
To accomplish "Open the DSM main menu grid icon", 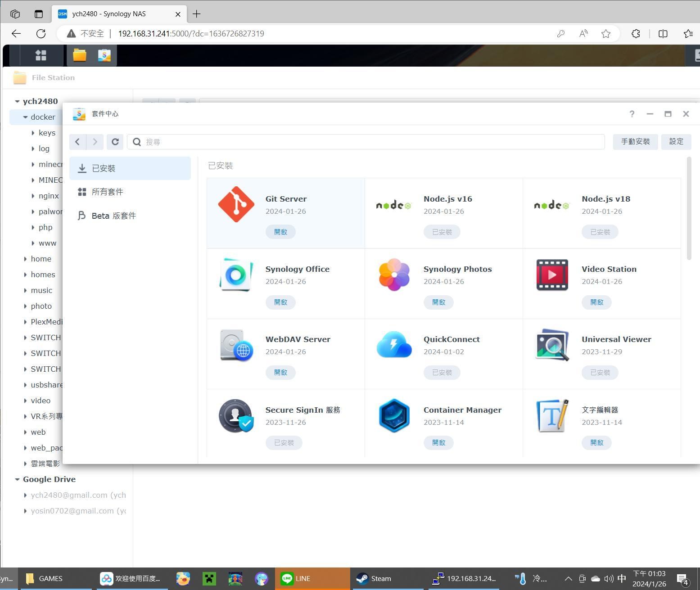I will pyautogui.click(x=41, y=55).
